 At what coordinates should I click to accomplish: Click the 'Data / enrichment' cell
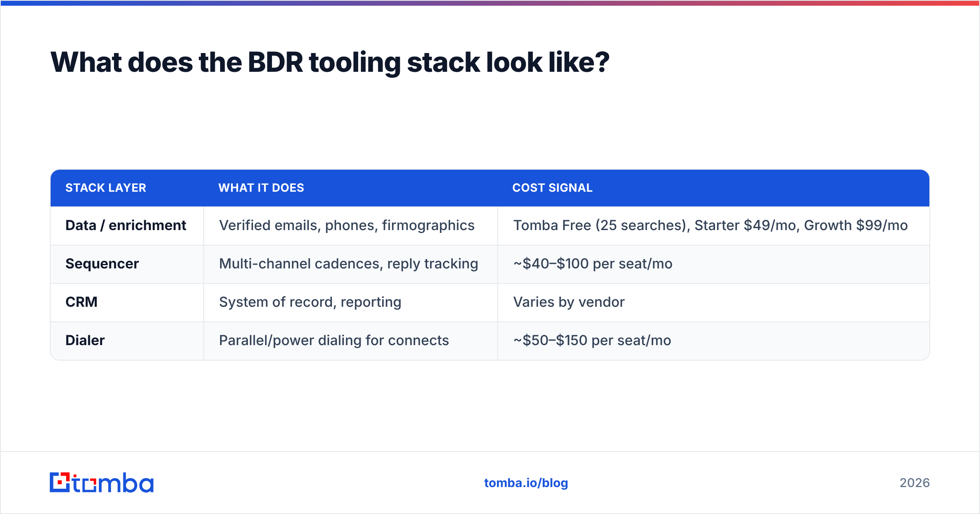[x=127, y=226]
